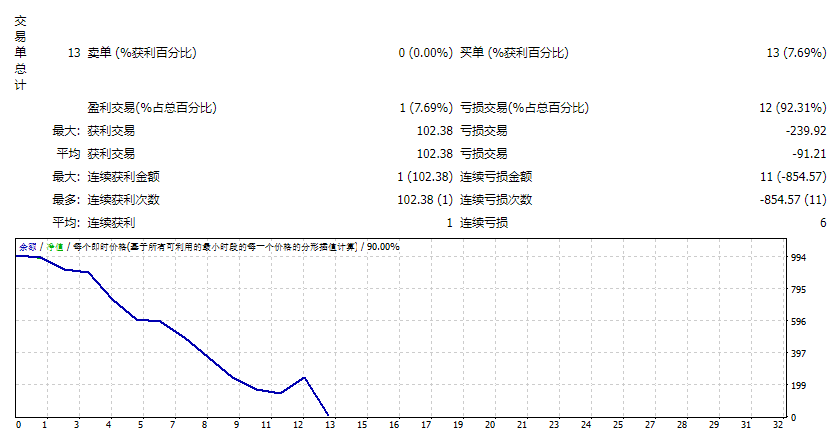The width and height of the screenshot is (838, 437).
Task: Click the x-axis label 13
Action: [x=330, y=425]
